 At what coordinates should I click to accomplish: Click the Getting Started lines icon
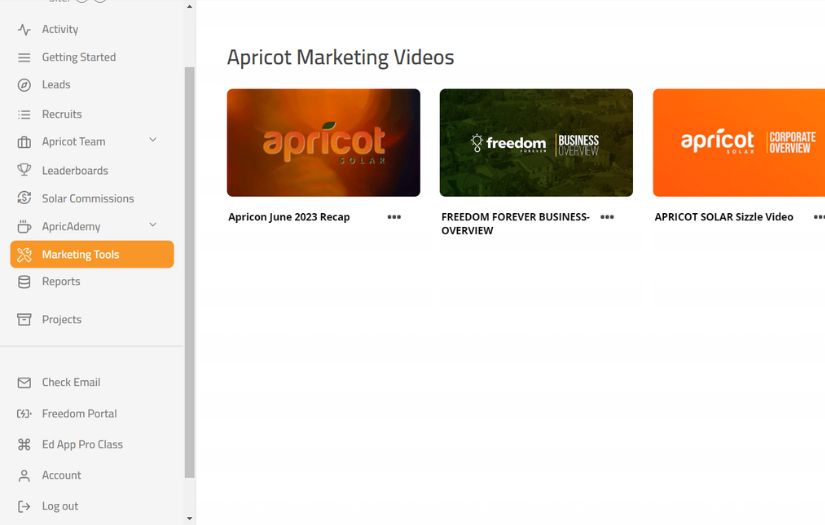pyautogui.click(x=24, y=57)
